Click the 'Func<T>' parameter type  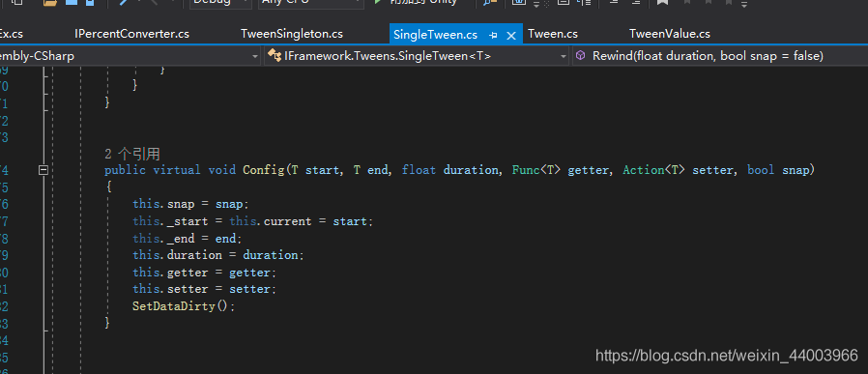537,170
